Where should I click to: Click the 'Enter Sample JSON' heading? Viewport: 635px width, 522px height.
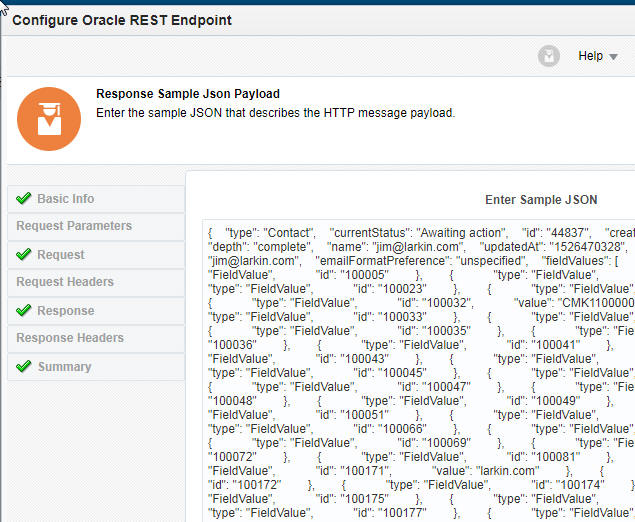pyautogui.click(x=541, y=200)
